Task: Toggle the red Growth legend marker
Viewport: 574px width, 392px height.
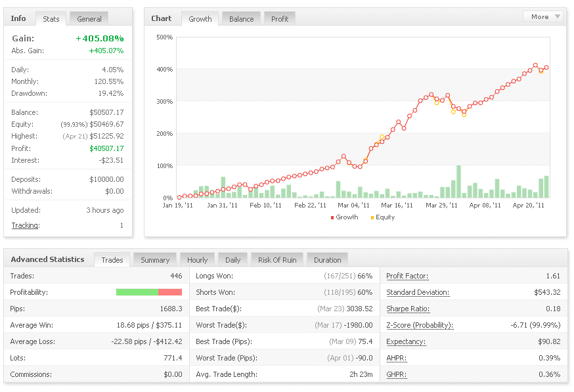Action: 332,217
